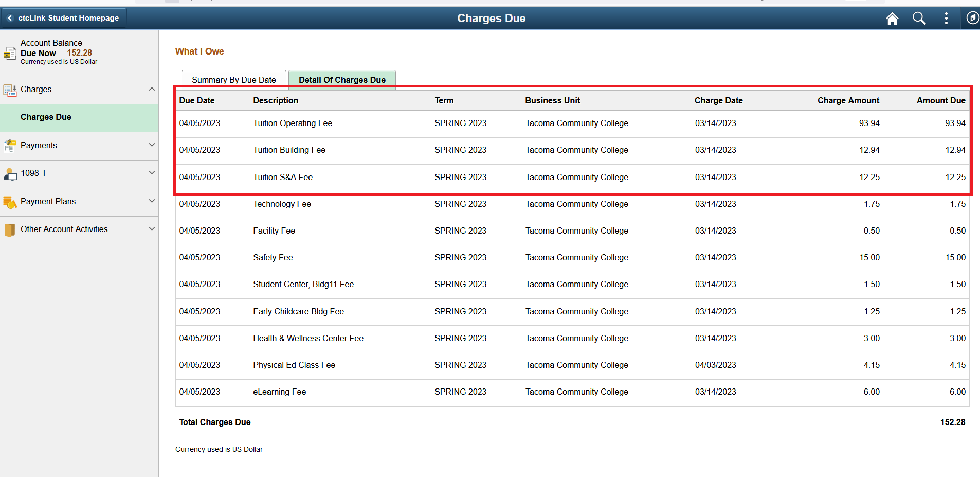Click the 152.28 total charges amount
The height and width of the screenshot is (477, 980).
953,422
